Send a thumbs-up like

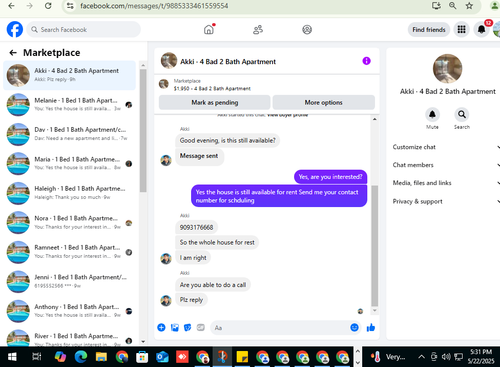click(371, 328)
